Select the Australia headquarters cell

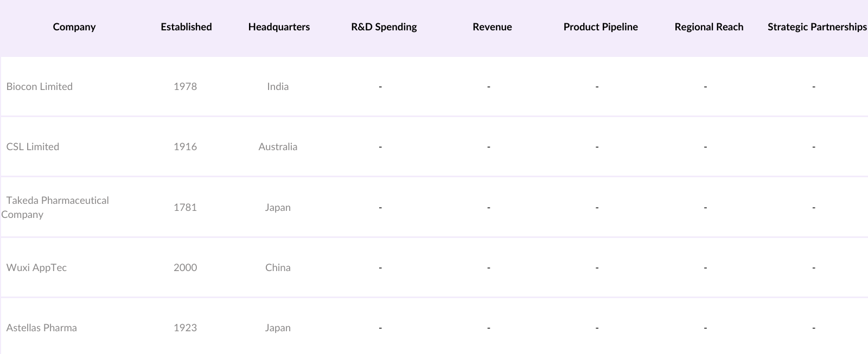click(278, 147)
